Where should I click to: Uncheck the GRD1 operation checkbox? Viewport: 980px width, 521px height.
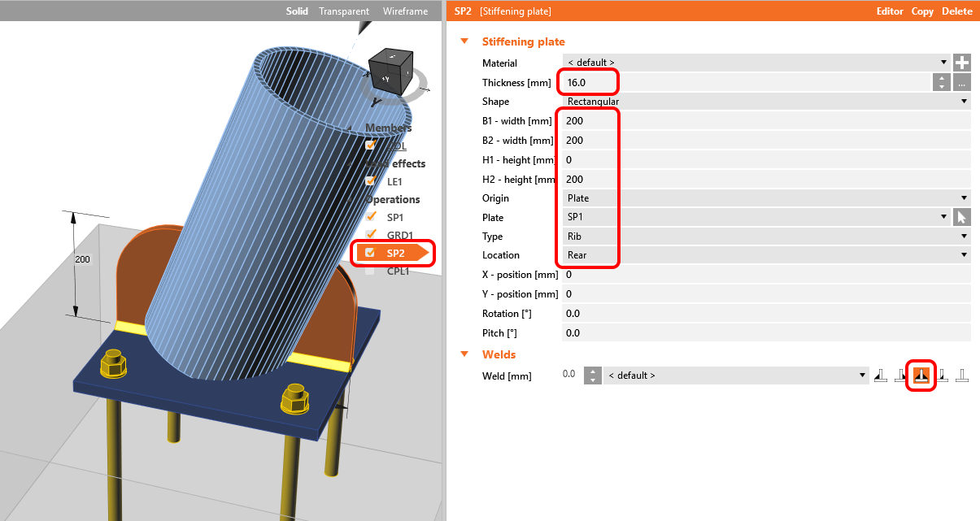coord(371,236)
